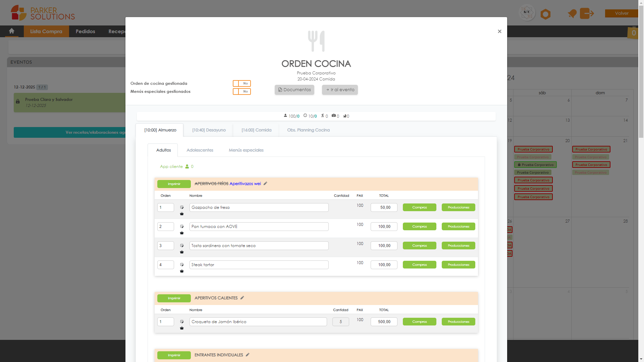Image resolution: width=644 pixels, height=362 pixels.
Task: Open the Adolescentes sub-tab
Action: point(200,150)
